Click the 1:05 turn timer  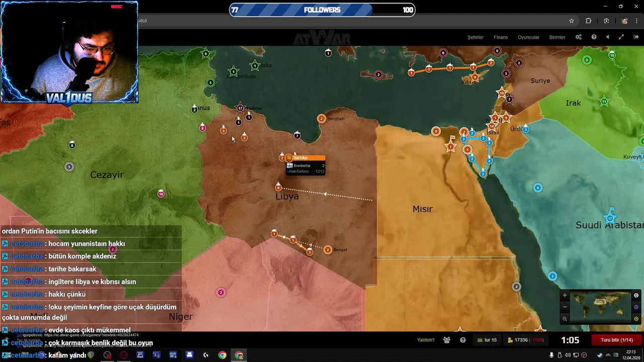[x=570, y=340]
